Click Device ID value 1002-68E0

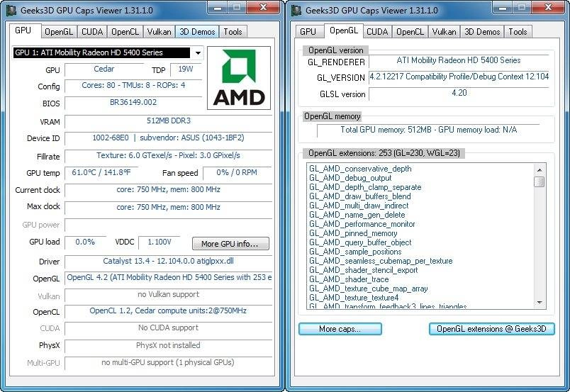click(168, 138)
